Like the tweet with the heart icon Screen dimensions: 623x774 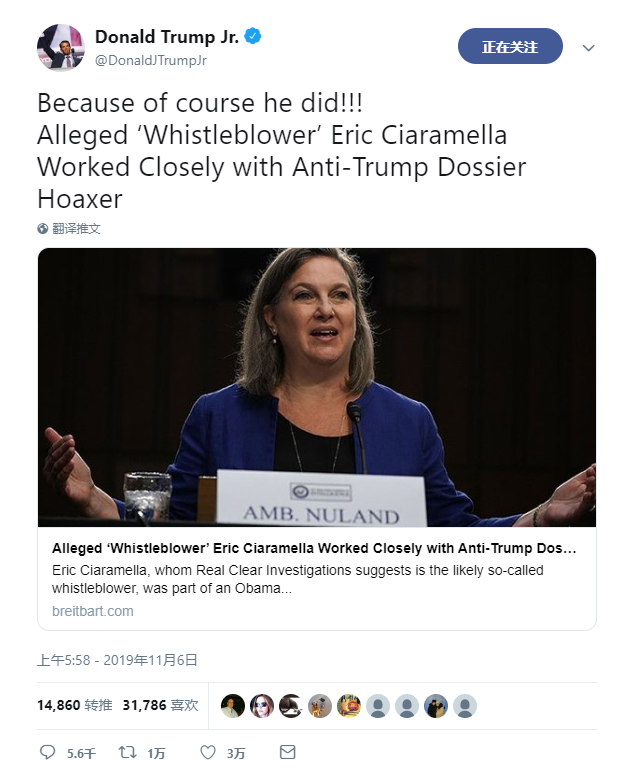(x=208, y=752)
